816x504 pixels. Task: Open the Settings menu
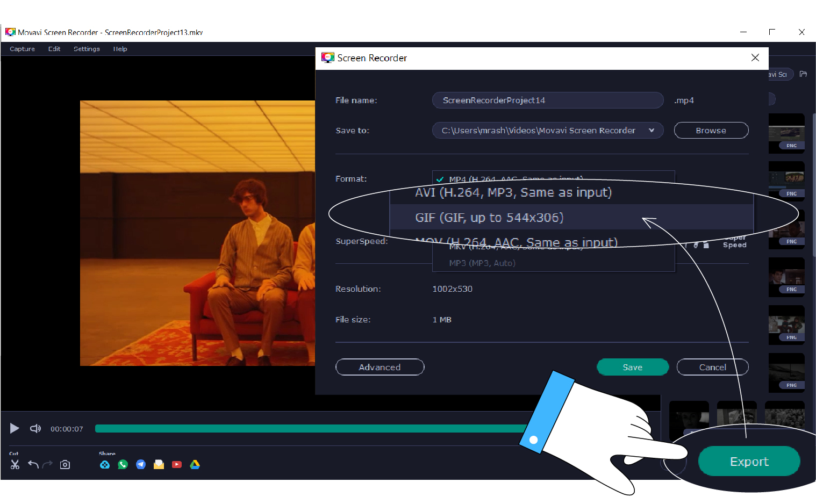[87, 49]
